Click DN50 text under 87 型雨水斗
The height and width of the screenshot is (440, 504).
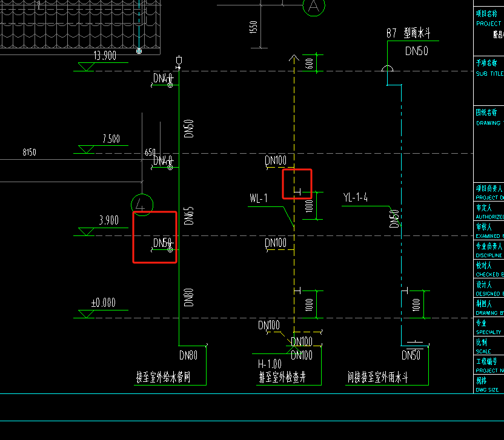click(417, 51)
